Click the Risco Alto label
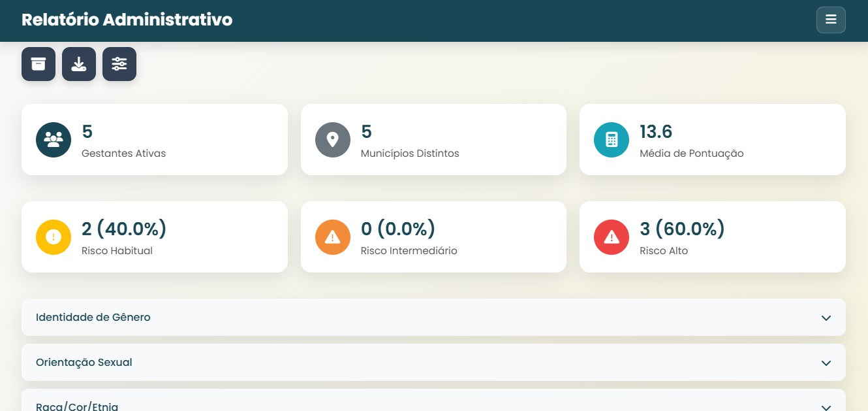The width and height of the screenshot is (868, 411). (x=664, y=251)
